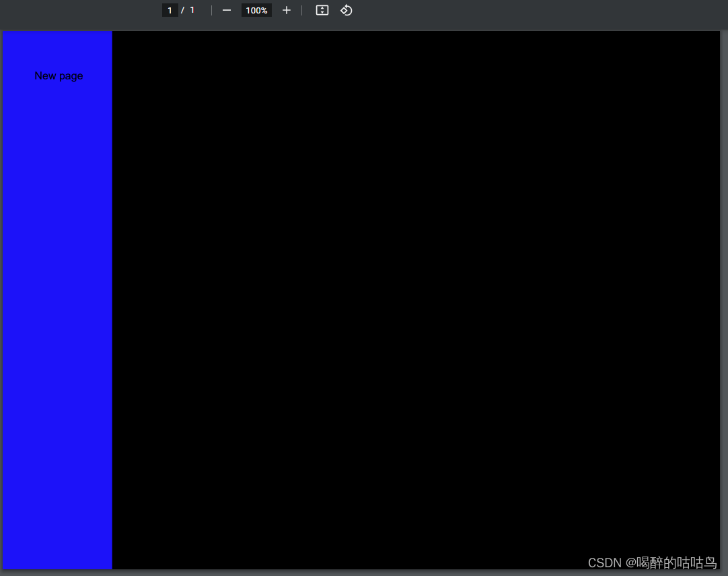Decrease zoom using the minus icon
The width and height of the screenshot is (728, 576).
click(226, 10)
